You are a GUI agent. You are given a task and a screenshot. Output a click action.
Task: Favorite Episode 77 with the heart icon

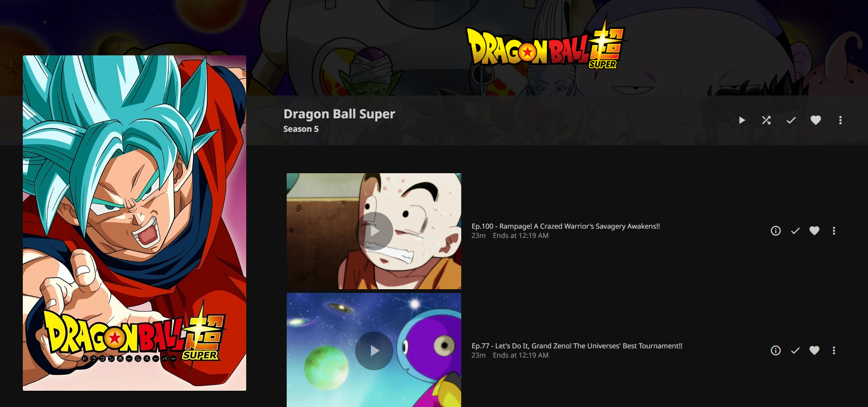(814, 350)
